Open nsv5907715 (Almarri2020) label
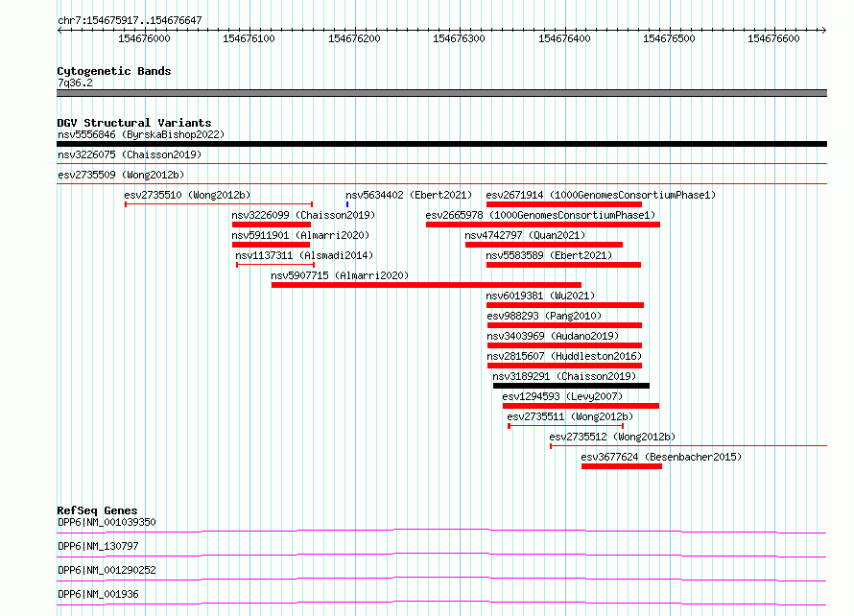The height and width of the screenshot is (616, 854). pos(340,275)
